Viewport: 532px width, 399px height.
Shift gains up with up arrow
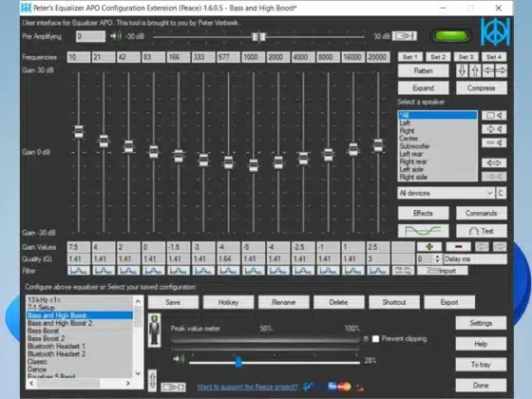(x=475, y=70)
